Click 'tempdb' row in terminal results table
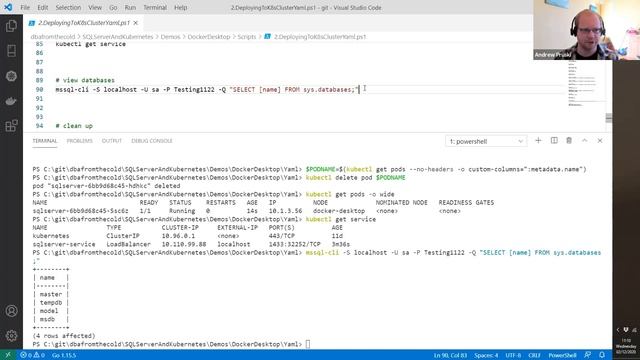The width and height of the screenshot is (640, 360). [51, 302]
